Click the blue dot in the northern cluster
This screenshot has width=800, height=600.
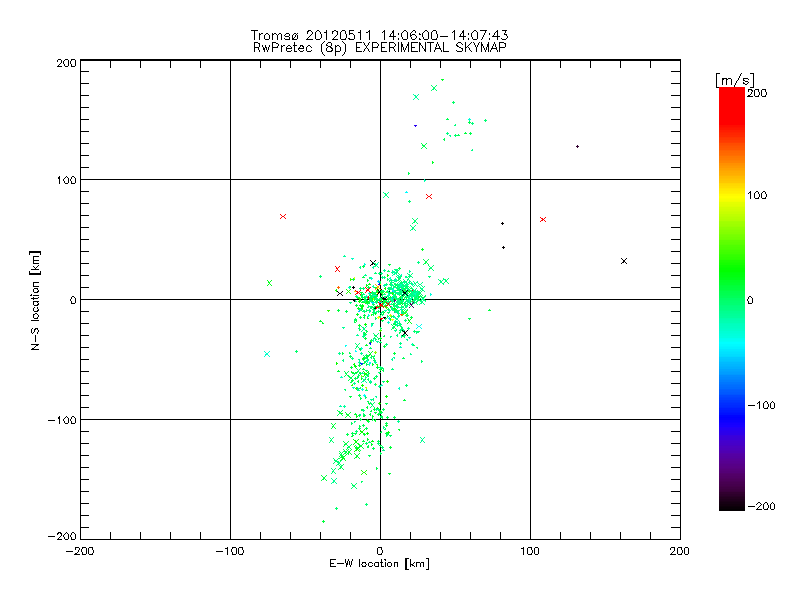coord(415,126)
